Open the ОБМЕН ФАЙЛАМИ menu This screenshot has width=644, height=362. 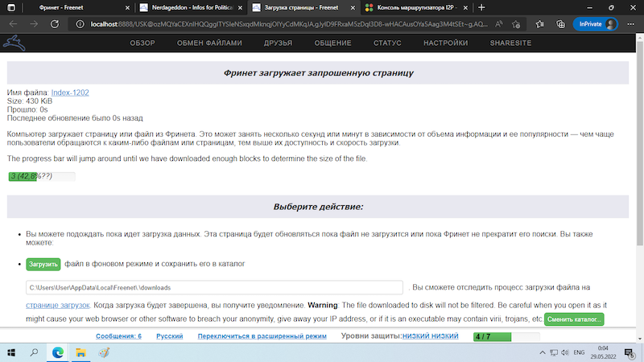(210, 43)
